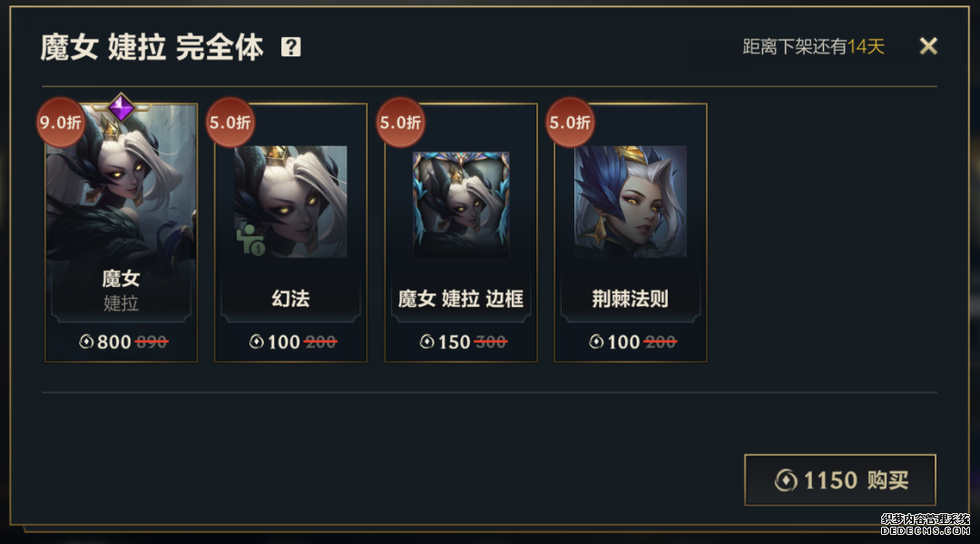This screenshot has height=544, width=980.
Task: Click the 1150 购买 purchase button
Action: coord(840,480)
